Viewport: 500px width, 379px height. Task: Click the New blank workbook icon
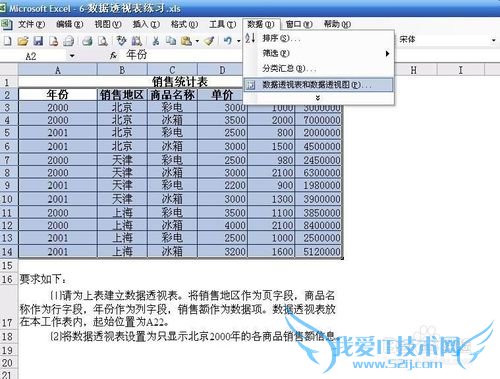pos(7,41)
